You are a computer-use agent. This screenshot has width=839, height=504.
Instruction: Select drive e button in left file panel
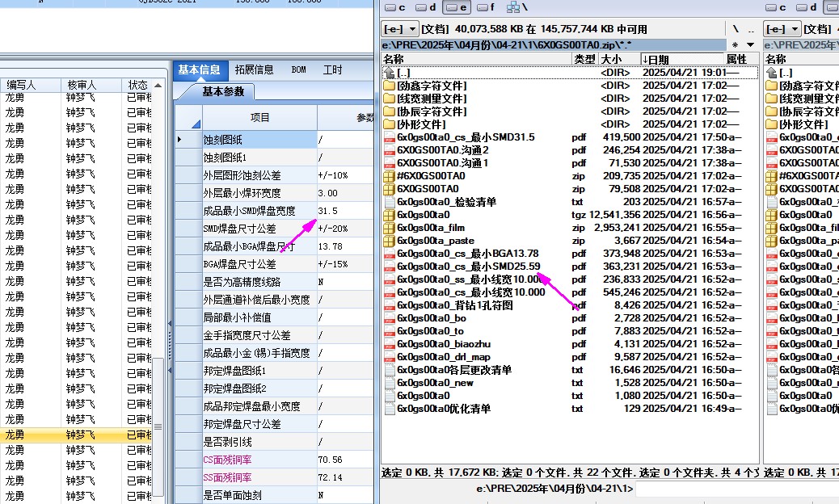tap(456, 7)
